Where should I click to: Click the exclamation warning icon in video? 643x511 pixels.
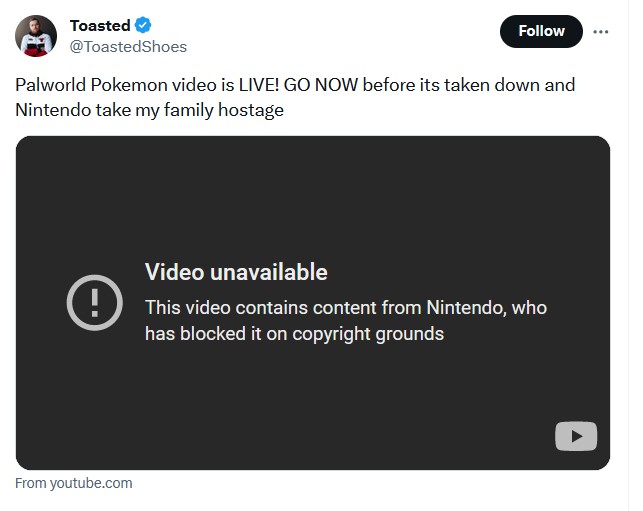(x=94, y=301)
